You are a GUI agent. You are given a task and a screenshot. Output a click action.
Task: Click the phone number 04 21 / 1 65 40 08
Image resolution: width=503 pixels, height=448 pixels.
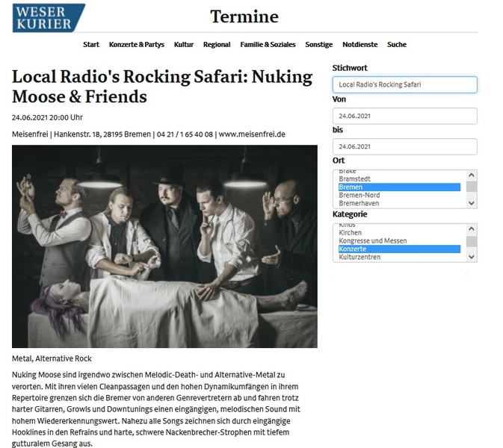pos(185,134)
